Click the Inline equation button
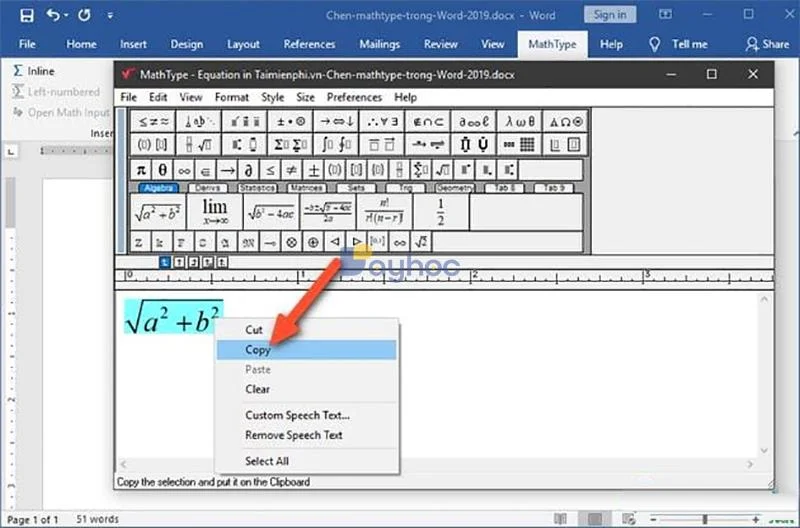800x528 pixels. click(34, 71)
